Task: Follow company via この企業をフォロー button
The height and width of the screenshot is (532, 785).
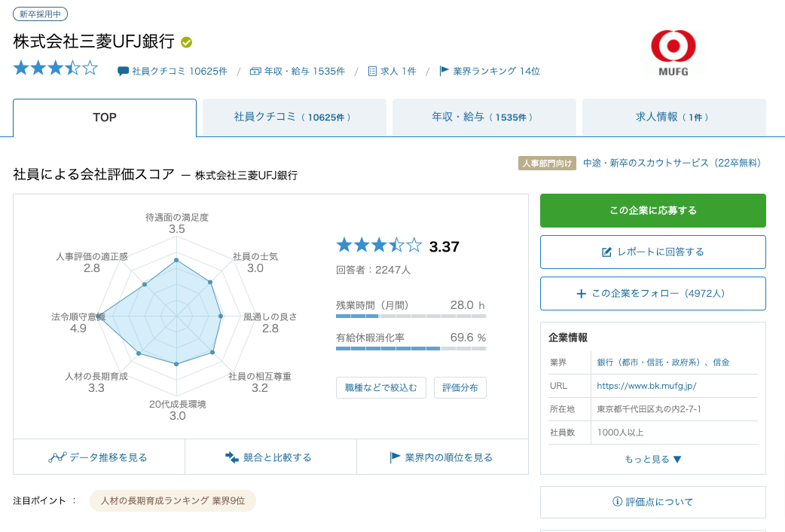Action: click(x=653, y=294)
